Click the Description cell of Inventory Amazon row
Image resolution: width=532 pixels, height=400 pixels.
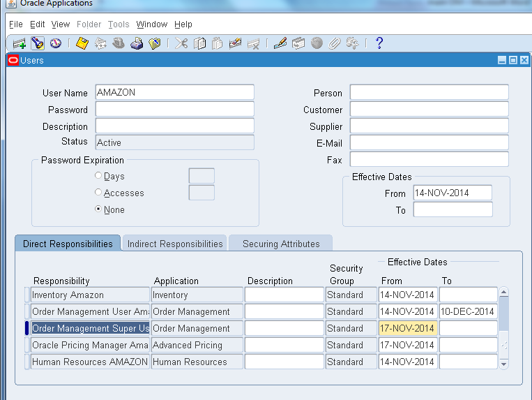coord(284,295)
